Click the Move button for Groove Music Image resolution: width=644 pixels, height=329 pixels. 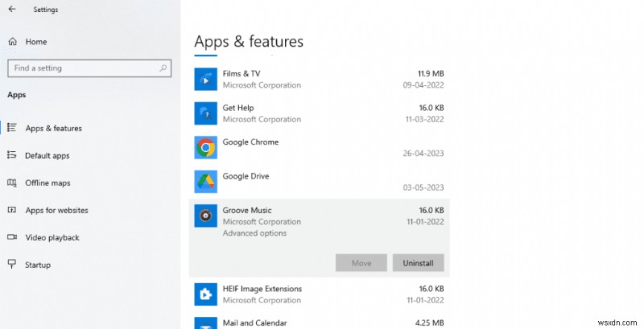pyautogui.click(x=361, y=263)
